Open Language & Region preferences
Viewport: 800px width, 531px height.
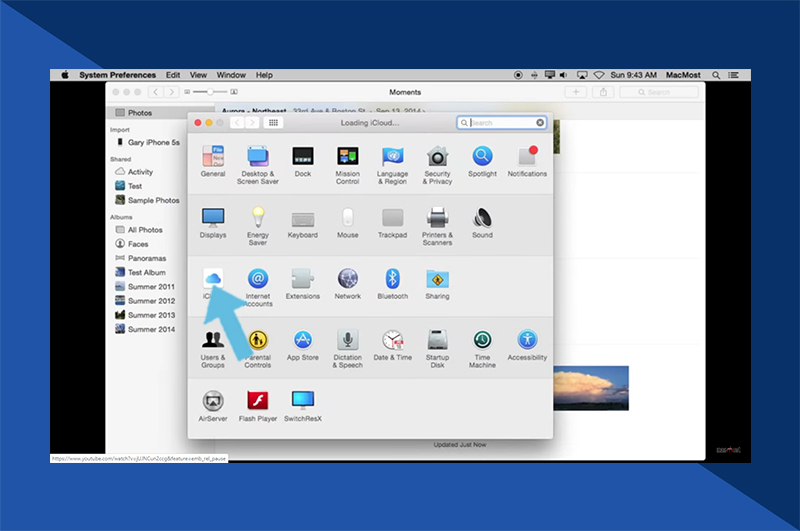point(392,165)
